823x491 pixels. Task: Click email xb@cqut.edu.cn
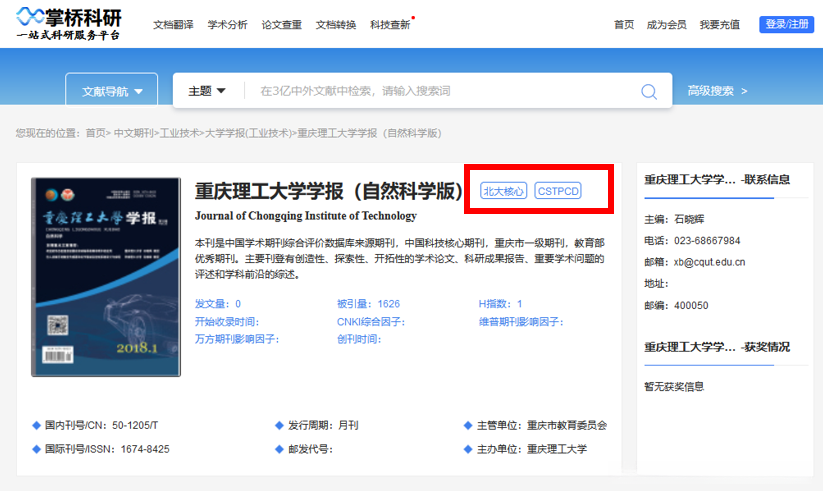tap(709, 262)
